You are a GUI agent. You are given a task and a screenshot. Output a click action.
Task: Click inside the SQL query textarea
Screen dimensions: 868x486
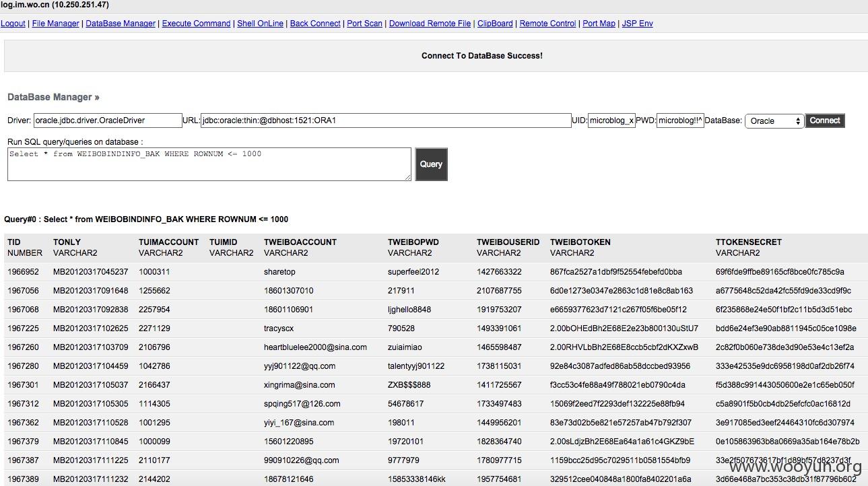[209, 164]
